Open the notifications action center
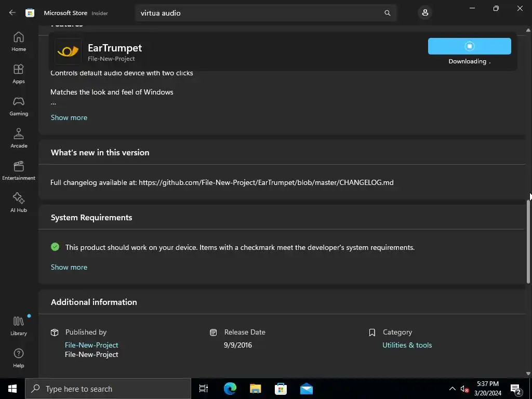The width and height of the screenshot is (532, 399). pos(516,389)
